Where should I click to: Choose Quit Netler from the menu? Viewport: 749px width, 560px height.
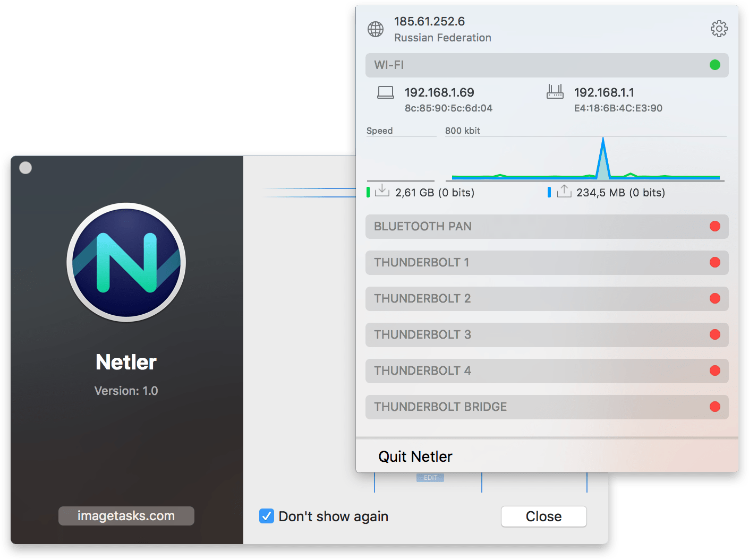(x=415, y=456)
